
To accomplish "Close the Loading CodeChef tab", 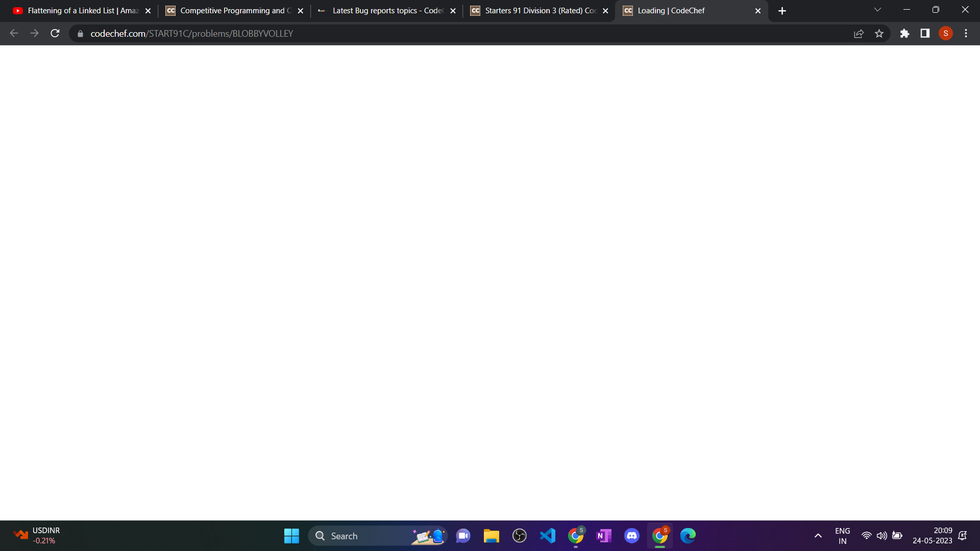I will pyautogui.click(x=758, y=11).
